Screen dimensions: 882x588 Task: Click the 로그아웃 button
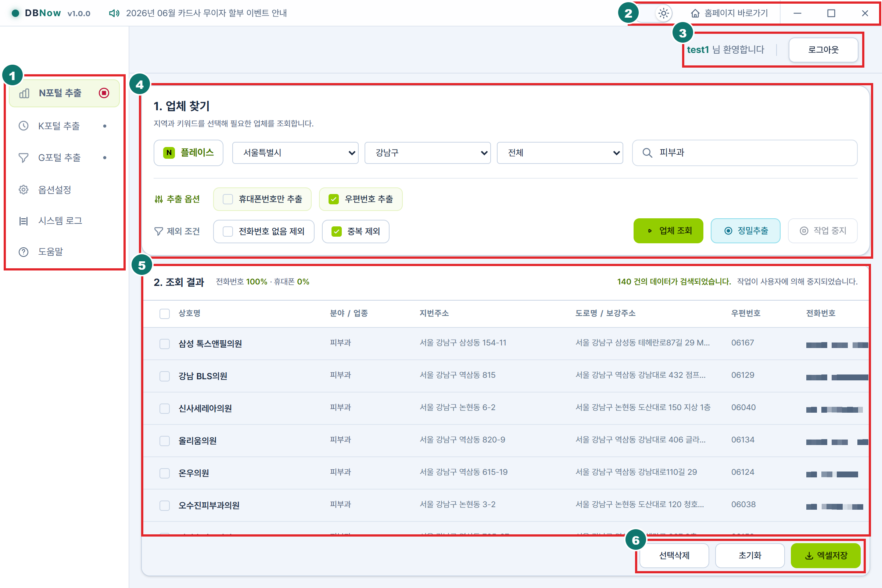(x=823, y=50)
